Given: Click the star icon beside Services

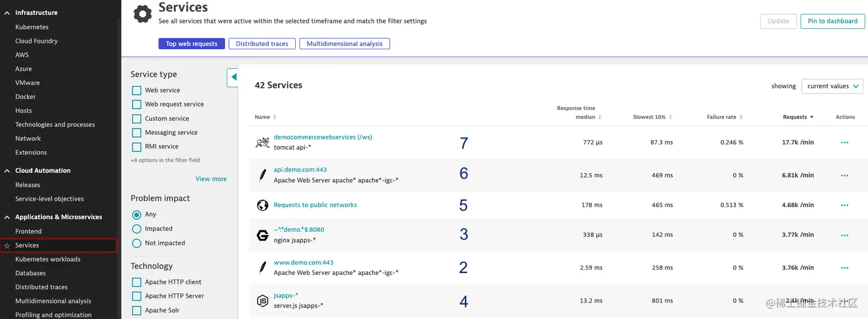Looking at the screenshot, I should pos(7,246).
